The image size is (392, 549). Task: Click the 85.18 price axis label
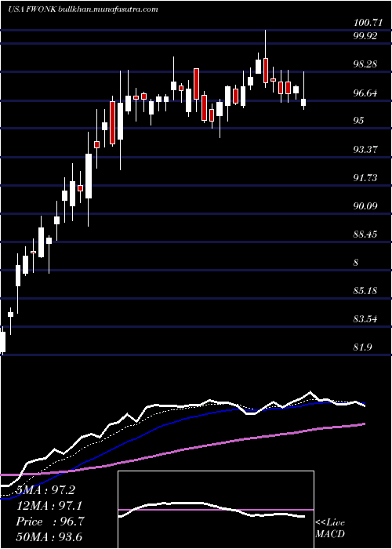click(365, 291)
